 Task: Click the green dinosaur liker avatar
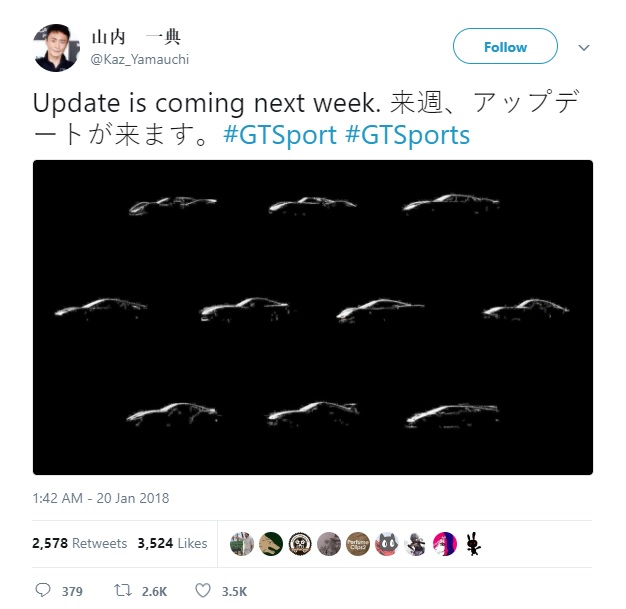click(271, 544)
